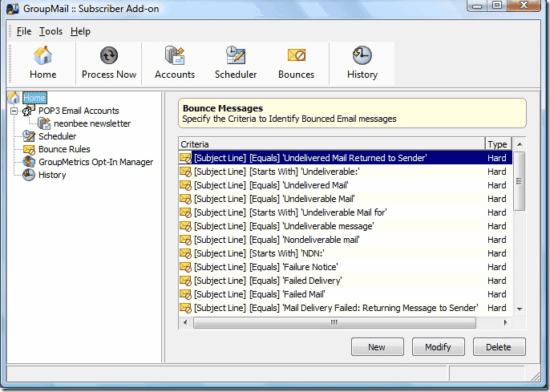The image size is (550, 392).
Task: Click the rule list's scroll up arrow
Action: tap(520, 144)
